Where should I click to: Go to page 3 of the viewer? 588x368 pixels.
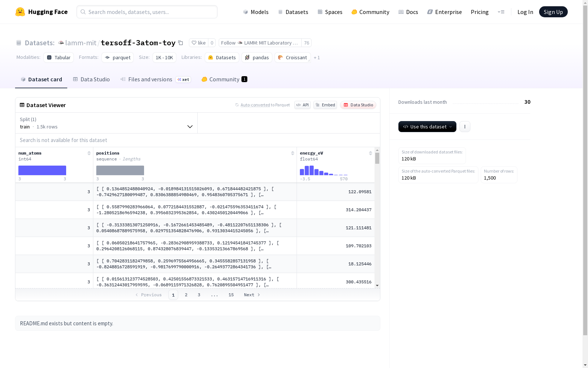[199, 295]
